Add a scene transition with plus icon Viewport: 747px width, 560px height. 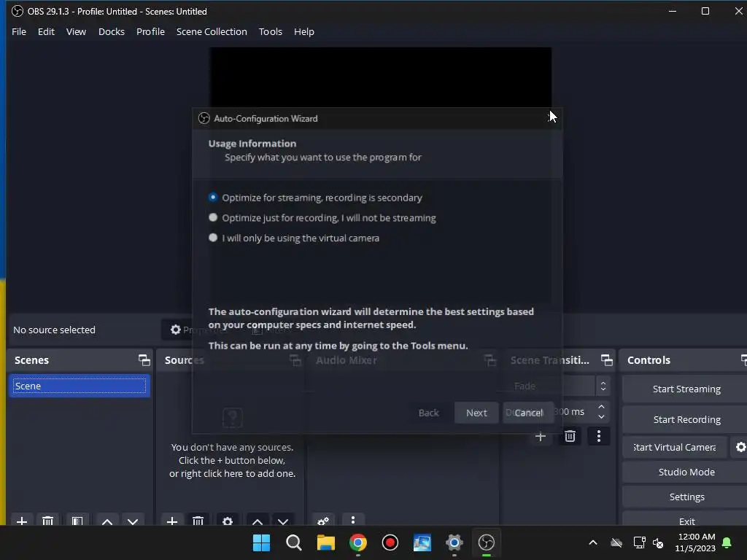point(541,436)
